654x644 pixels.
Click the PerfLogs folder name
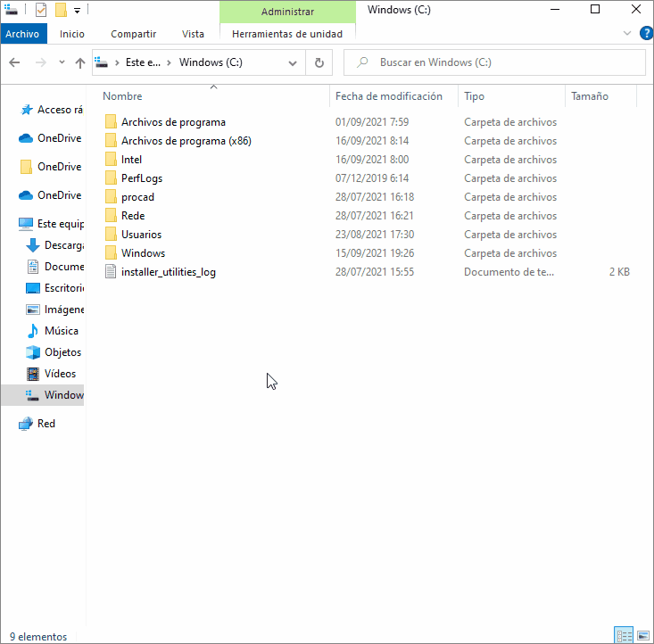click(x=142, y=178)
